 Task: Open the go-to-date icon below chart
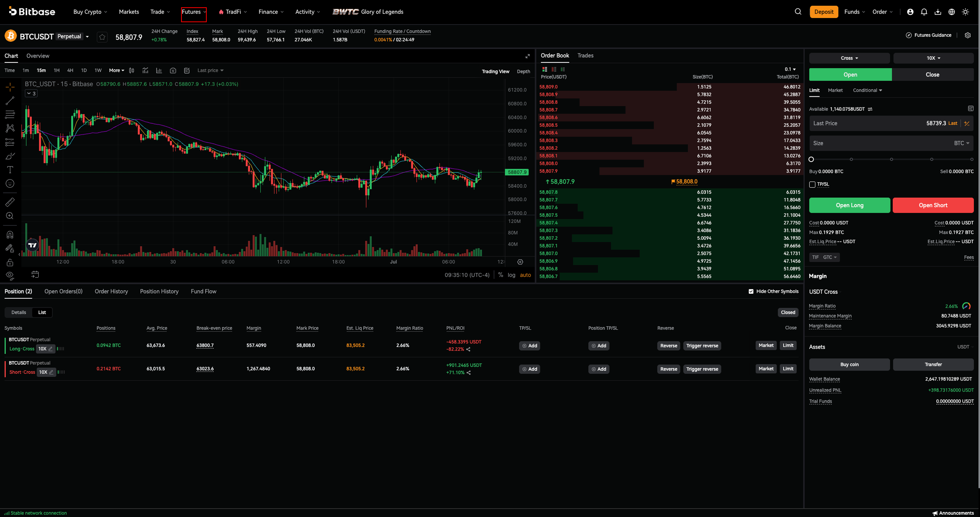(x=35, y=275)
